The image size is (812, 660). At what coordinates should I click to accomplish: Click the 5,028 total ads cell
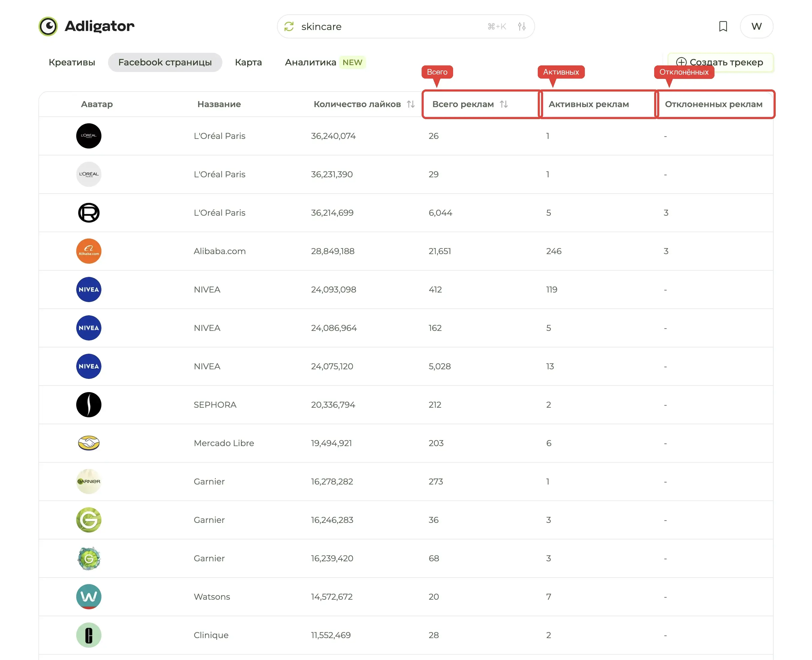(x=440, y=366)
